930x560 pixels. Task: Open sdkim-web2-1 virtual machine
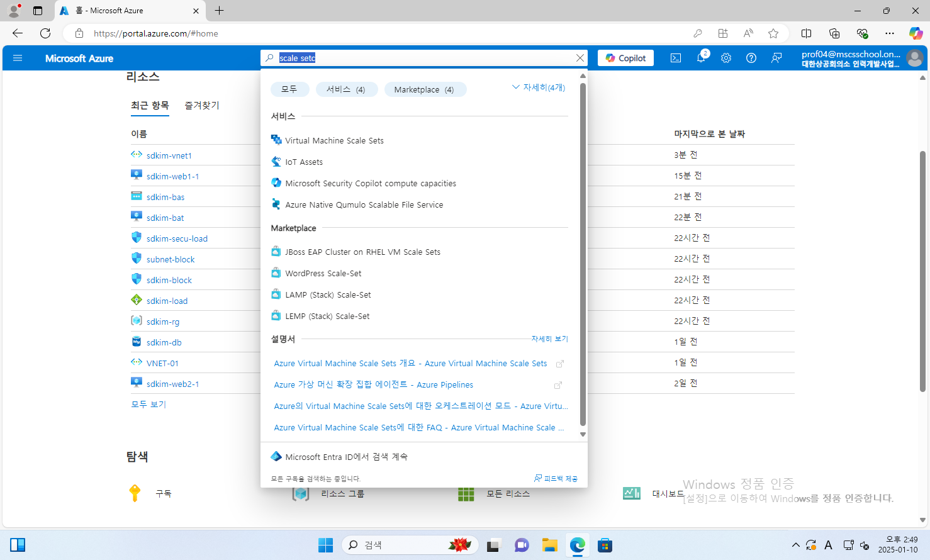point(173,384)
